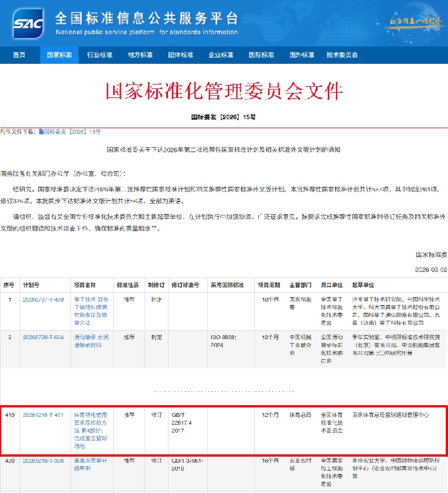This screenshot has width=448, height=493.
Task: Click the 国家体育总局篮球运动管理中心 cell
Action: [x=391, y=415]
